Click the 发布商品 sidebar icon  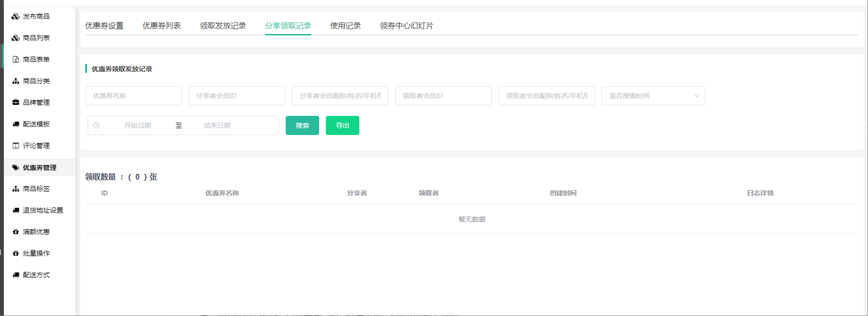(16, 16)
